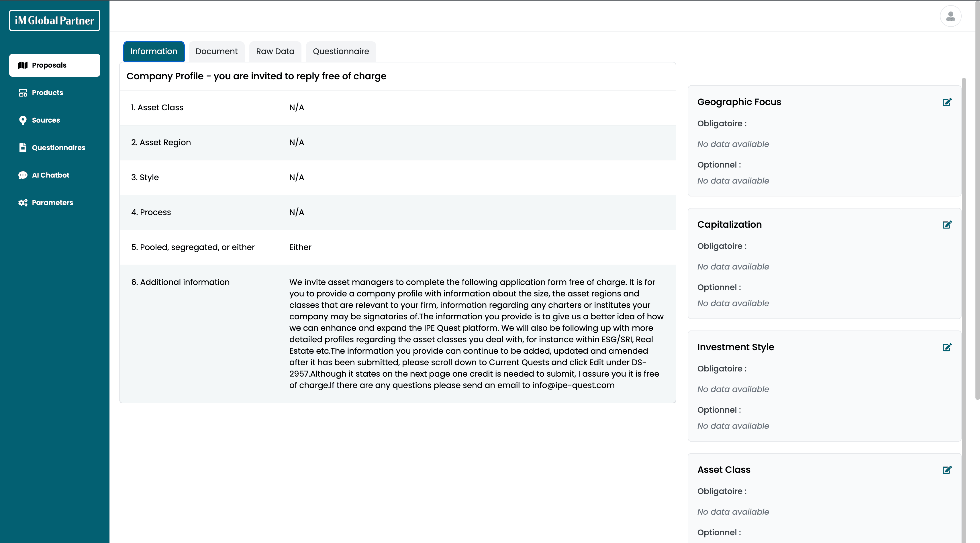
Task: Click the Sources location pin icon
Action: coord(23,120)
